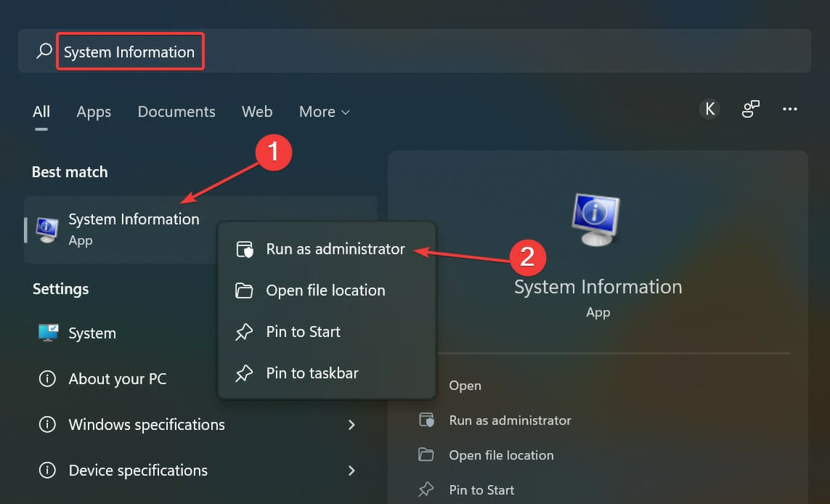Open Windows specifications result
The height and width of the screenshot is (504, 830).
(200, 425)
